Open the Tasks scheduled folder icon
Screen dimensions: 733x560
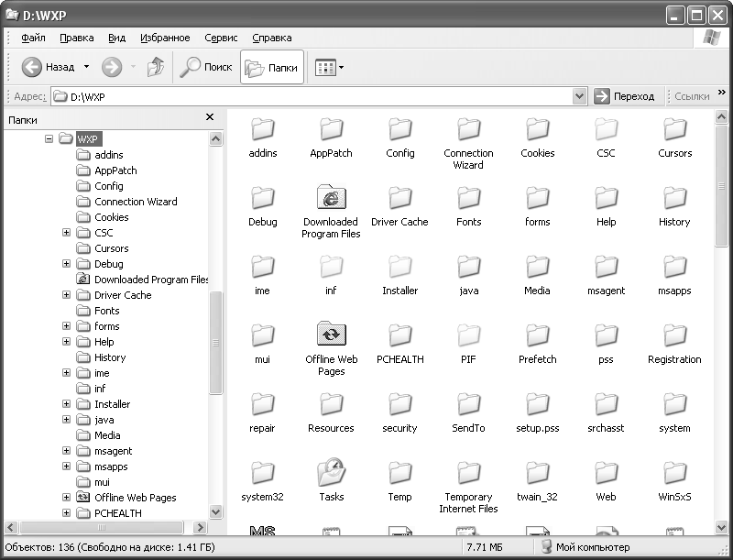click(331, 473)
